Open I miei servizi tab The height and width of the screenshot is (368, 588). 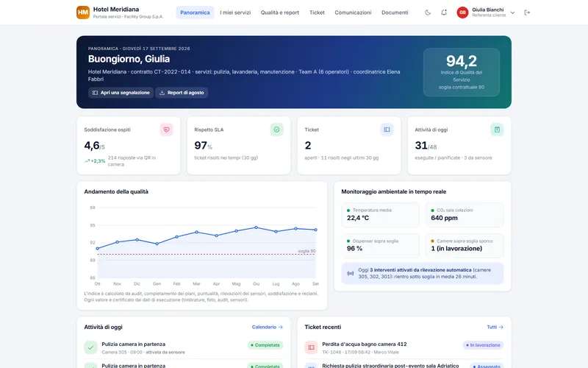pyautogui.click(x=235, y=13)
